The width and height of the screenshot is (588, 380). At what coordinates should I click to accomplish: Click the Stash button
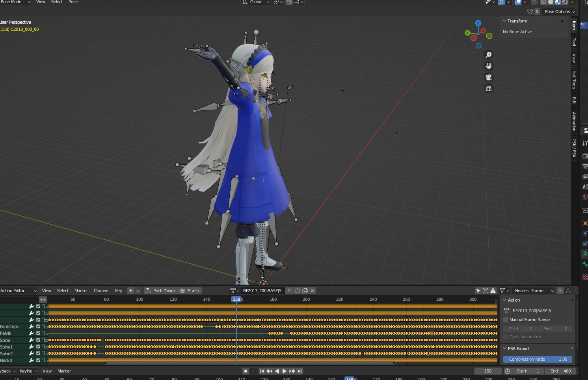click(190, 291)
